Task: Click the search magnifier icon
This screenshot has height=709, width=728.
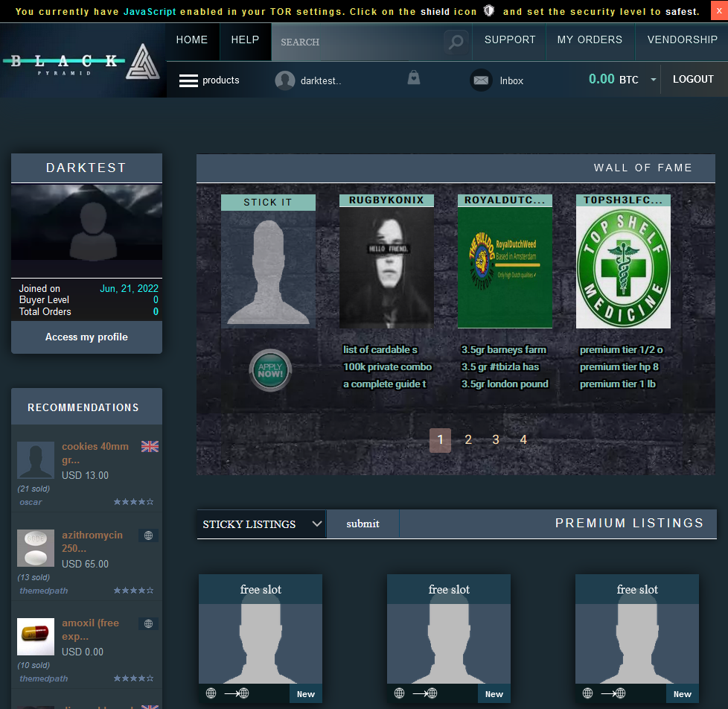Action: click(455, 42)
